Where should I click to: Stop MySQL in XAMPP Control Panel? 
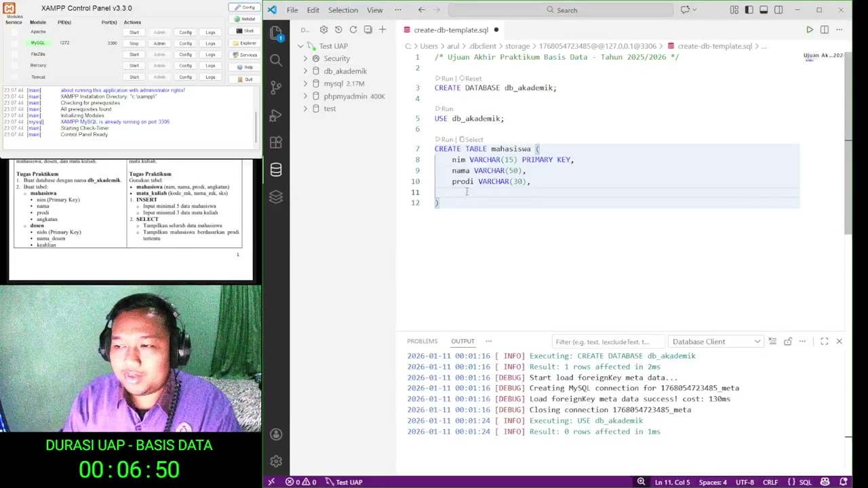tap(134, 43)
